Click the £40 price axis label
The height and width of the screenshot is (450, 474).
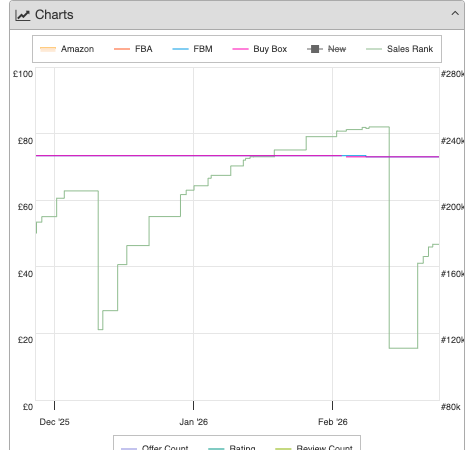(25, 274)
